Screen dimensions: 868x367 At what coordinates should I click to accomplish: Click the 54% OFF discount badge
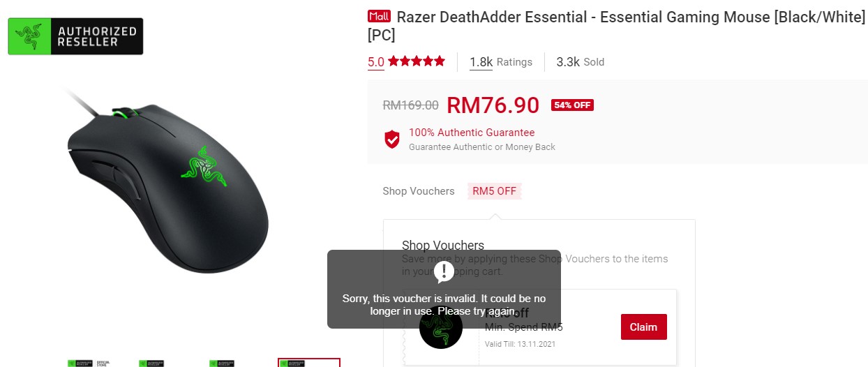[x=572, y=105]
